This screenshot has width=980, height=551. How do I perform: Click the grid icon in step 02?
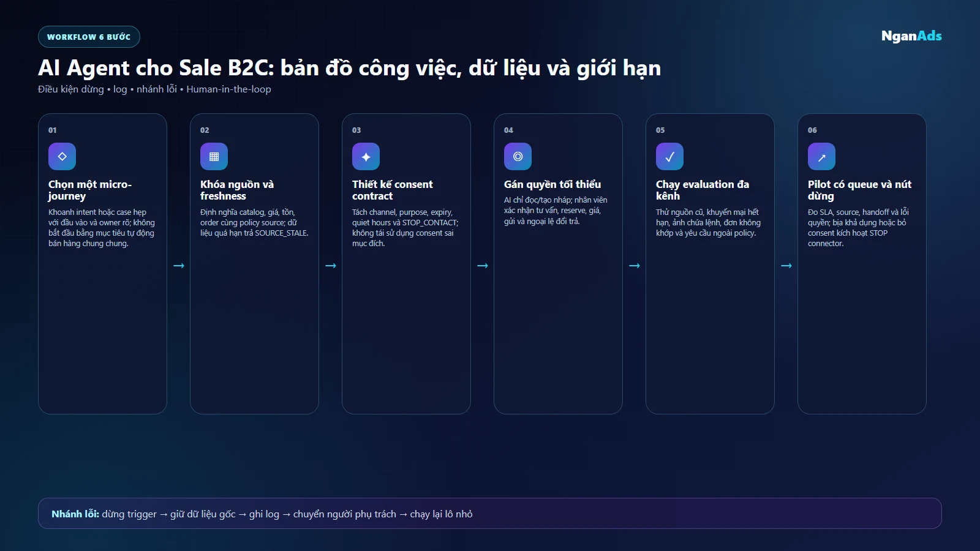tap(214, 157)
